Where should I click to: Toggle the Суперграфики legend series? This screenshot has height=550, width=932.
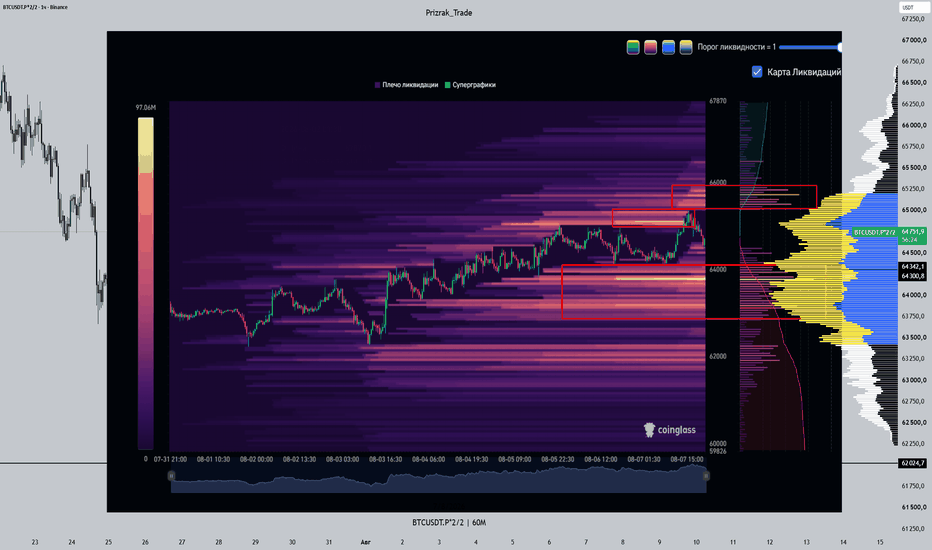pos(470,85)
